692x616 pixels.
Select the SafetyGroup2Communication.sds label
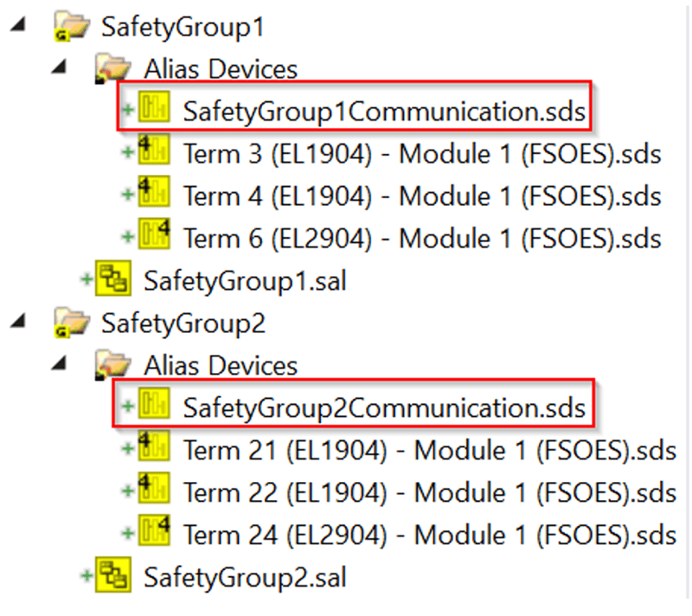point(384,407)
